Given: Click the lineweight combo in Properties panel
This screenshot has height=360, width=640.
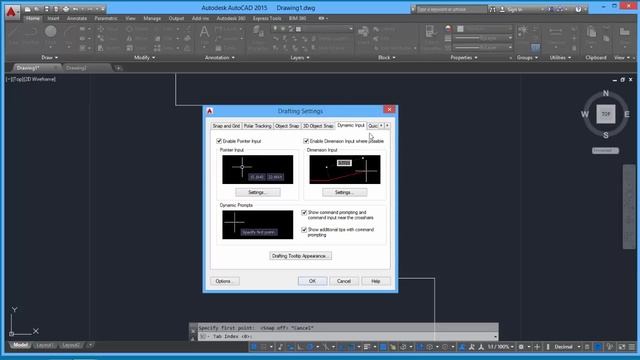Looking at the screenshot, I should tap(483, 38).
